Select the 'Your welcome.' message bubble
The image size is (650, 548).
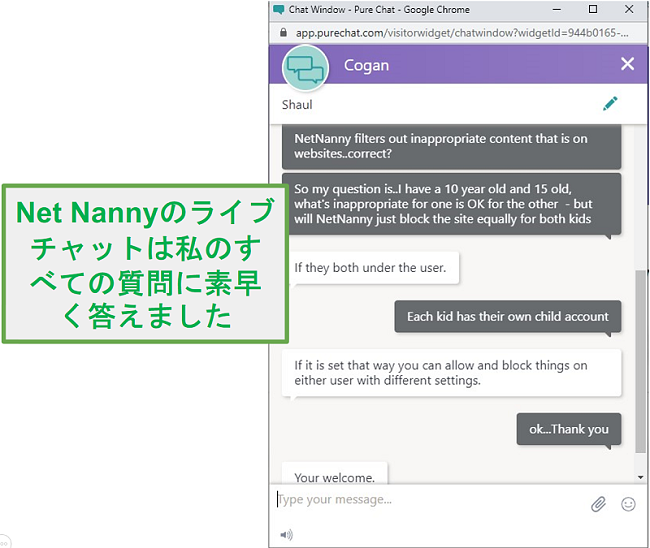(335, 473)
